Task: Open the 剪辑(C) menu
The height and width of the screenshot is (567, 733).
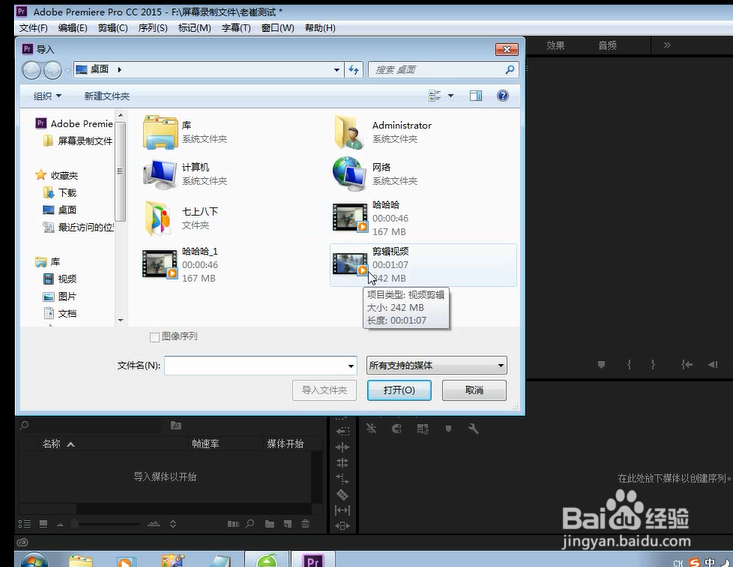Action: pos(113,28)
